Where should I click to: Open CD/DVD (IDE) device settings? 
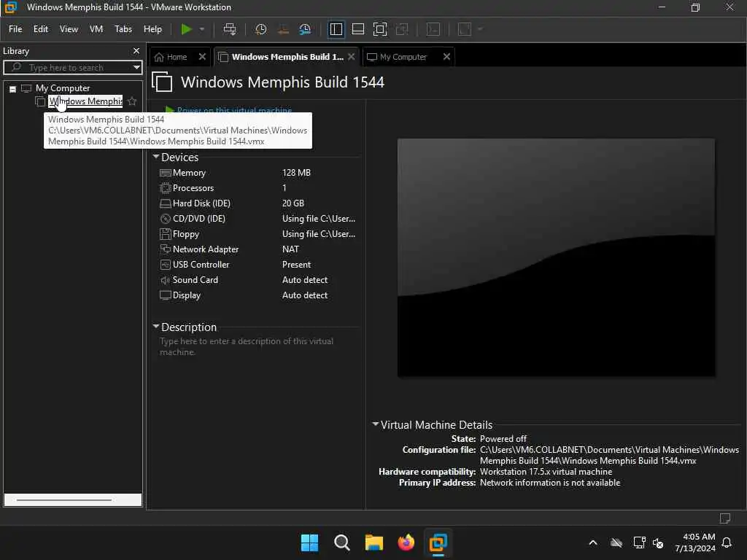point(198,219)
